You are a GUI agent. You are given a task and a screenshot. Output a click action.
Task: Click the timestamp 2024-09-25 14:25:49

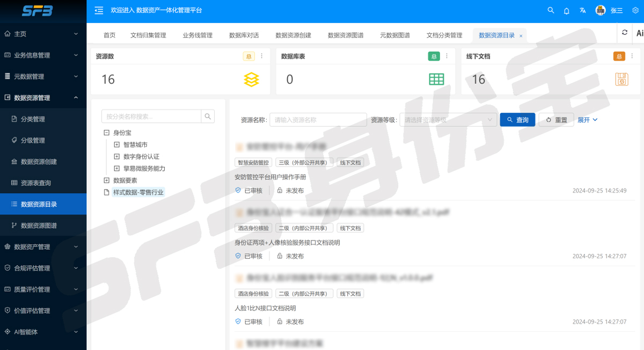point(599,191)
